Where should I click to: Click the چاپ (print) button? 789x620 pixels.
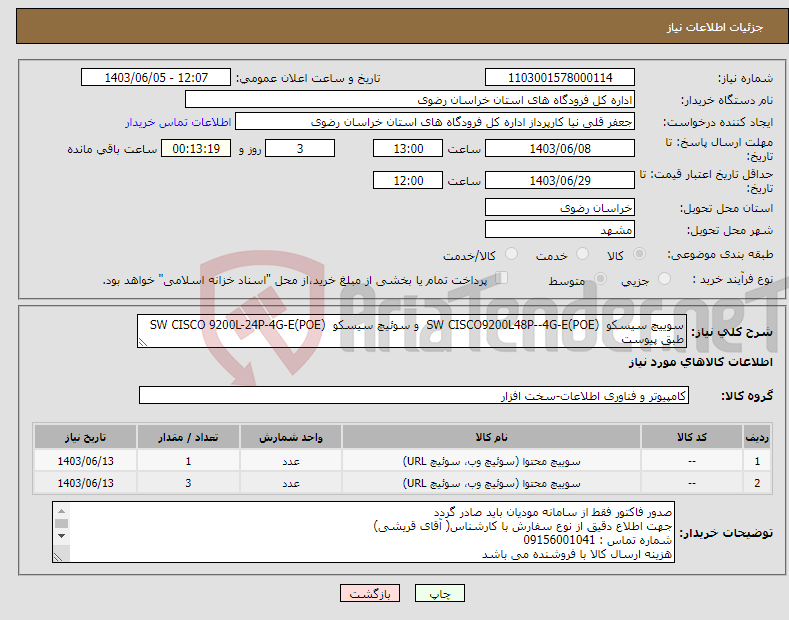[439, 593]
